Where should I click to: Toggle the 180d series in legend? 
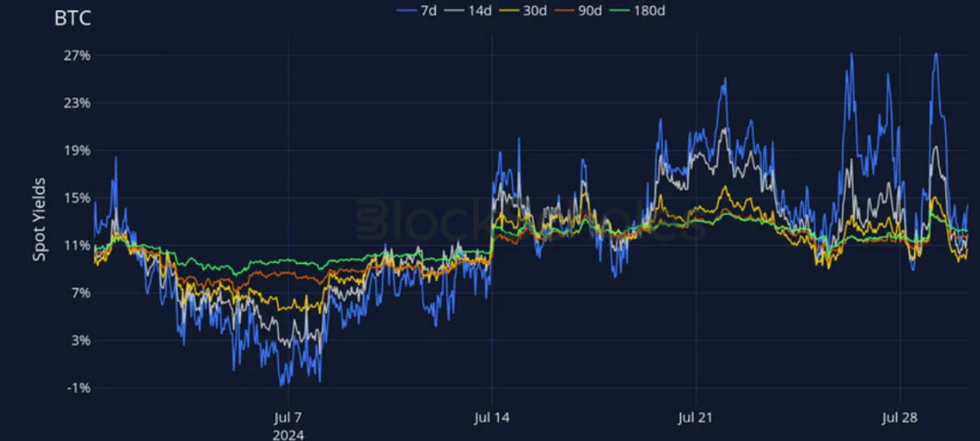tap(638, 10)
